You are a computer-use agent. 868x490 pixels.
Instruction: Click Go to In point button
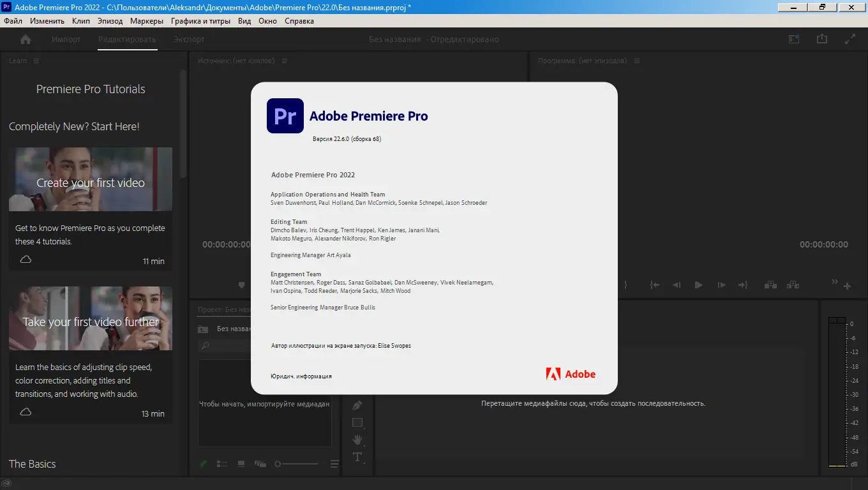click(655, 285)
